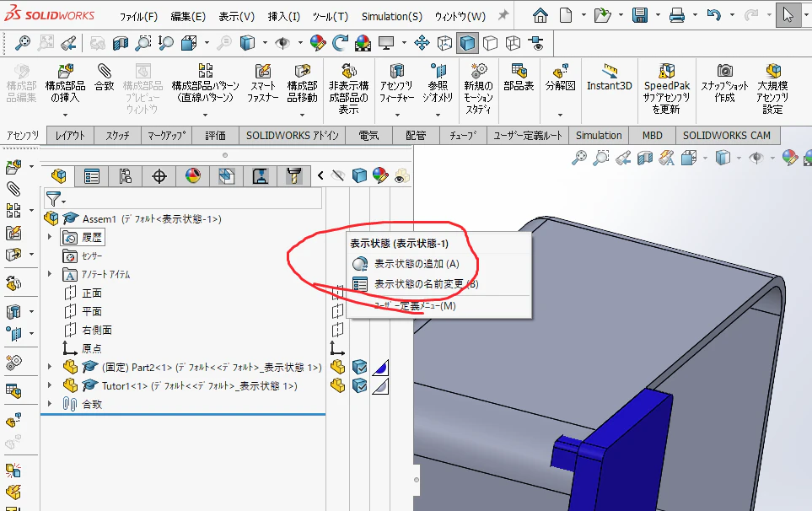This screenshot has height=511, width=812.
Task: Select the 原点 (Origin) item
Action: [x=92, y=348]
